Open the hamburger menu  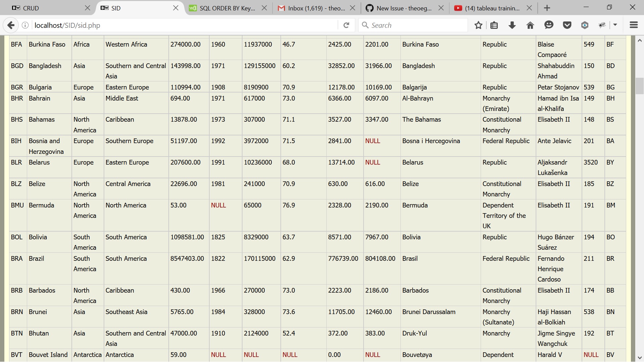pyautogui.click(x=634, y=25)
